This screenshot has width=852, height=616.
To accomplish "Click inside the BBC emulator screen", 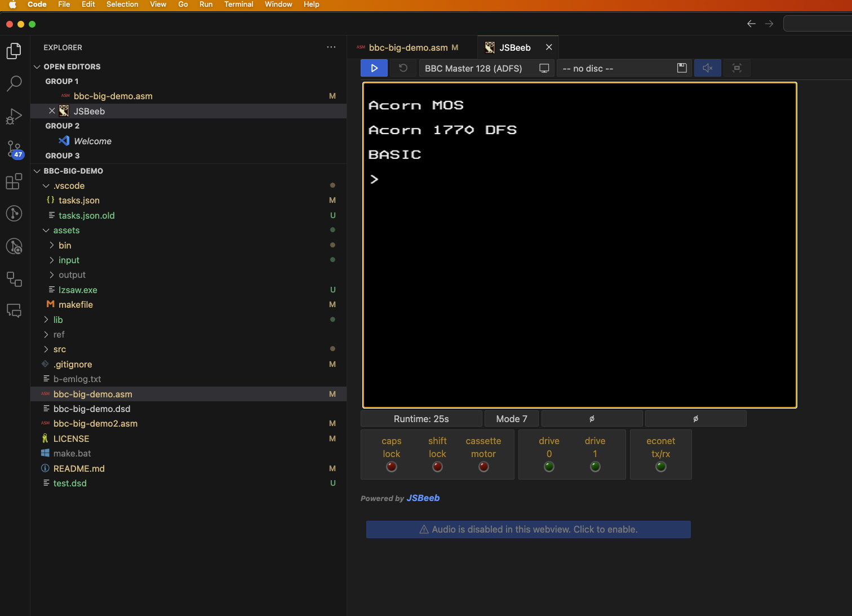I will tap(579, 245).
